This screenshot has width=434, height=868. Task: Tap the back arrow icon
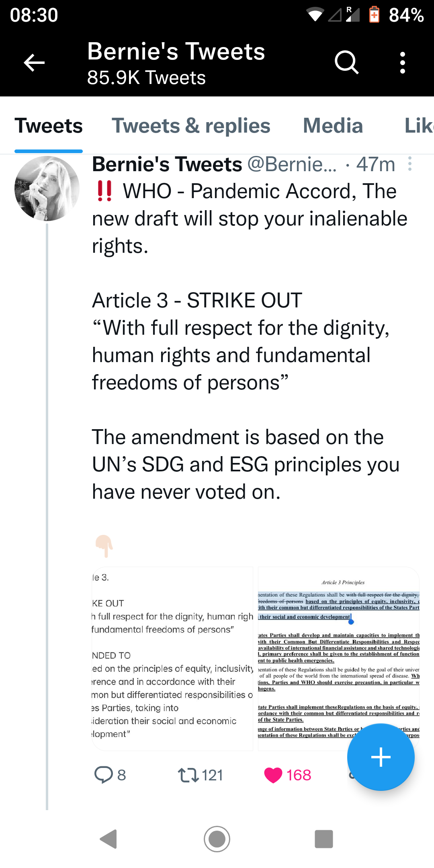point(34,63)
